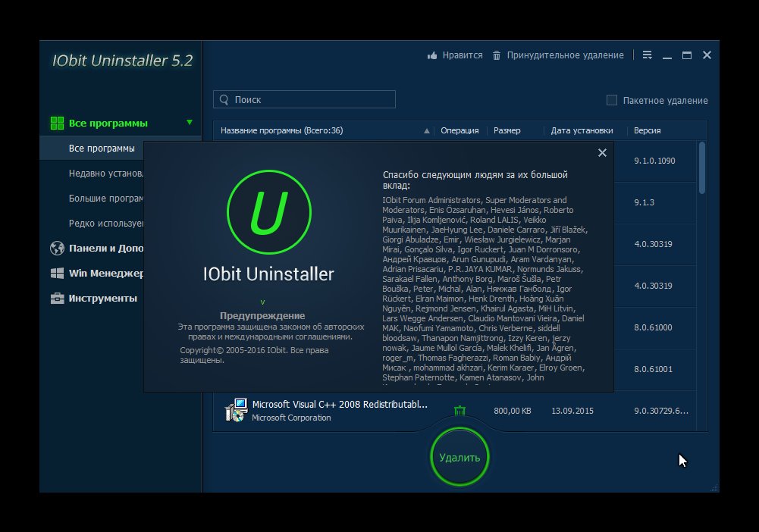Sort by Размер column header
This screenshot has width=759, height=532.
pyautogui.click(x=507, y=130)
